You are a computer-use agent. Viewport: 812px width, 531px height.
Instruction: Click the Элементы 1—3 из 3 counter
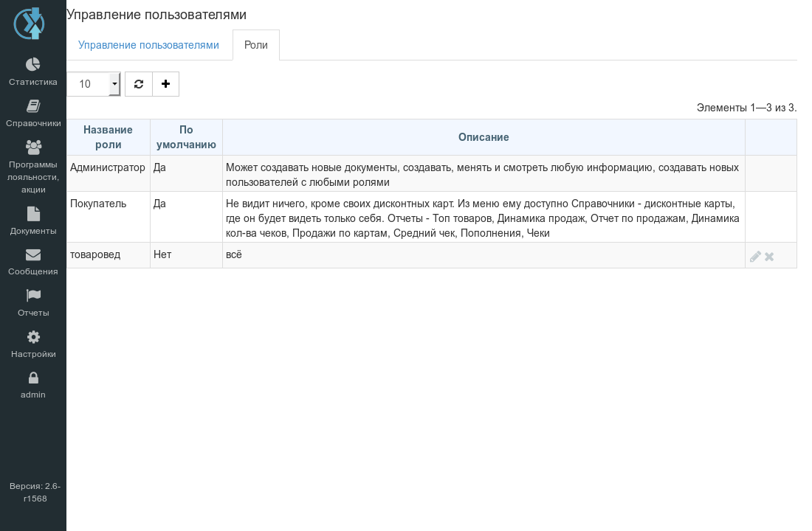click(746, 108)
